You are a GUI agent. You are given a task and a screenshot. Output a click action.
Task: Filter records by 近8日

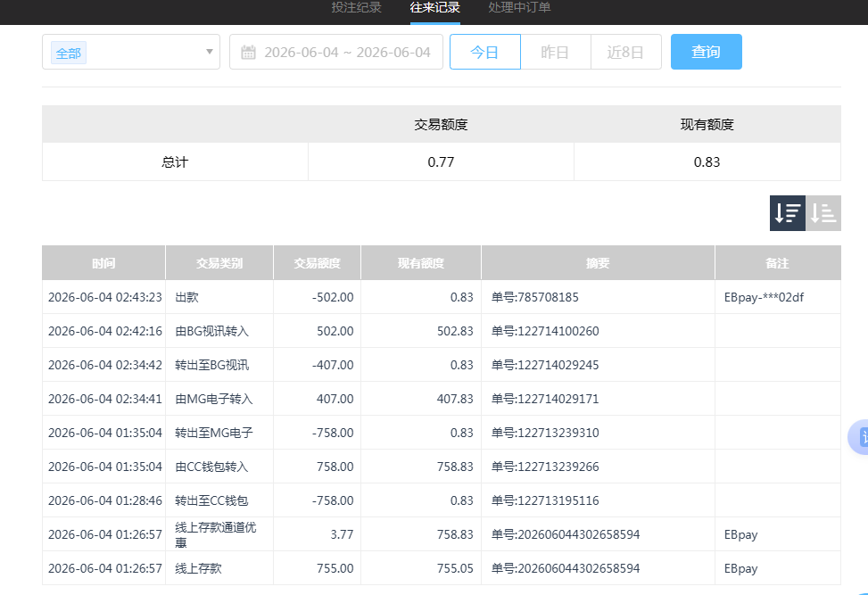pyautogui.click(x=625, y=52)
